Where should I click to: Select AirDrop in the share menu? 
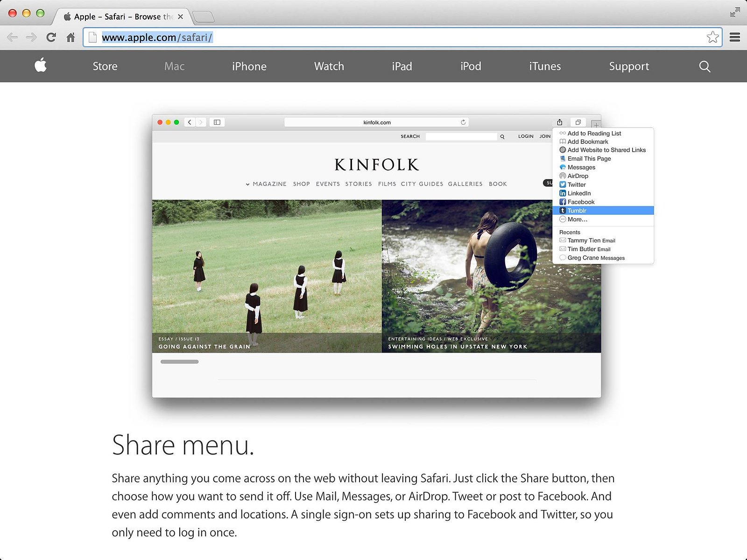[603, 176]
